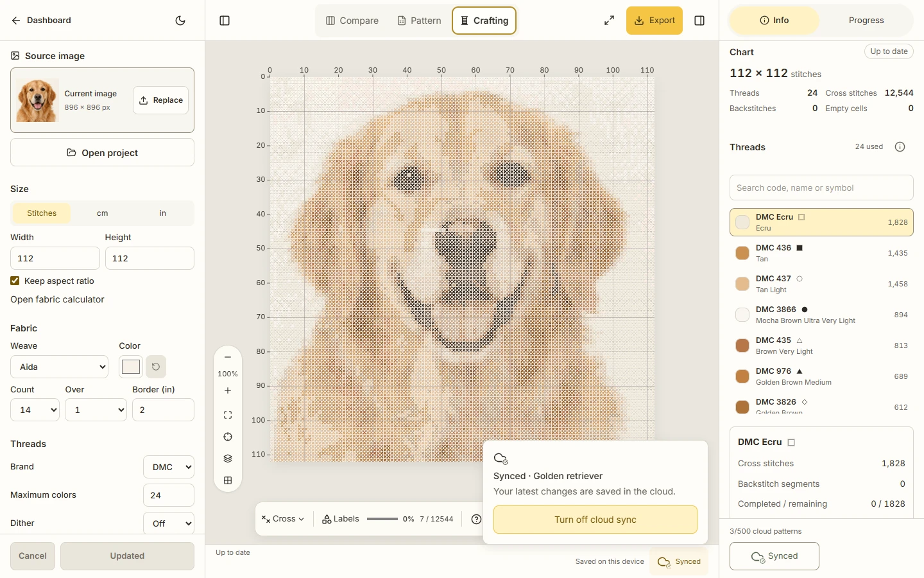Screen dimensions: 924x578
Task: Turn off cloud sync
Action: pos(595,520)
